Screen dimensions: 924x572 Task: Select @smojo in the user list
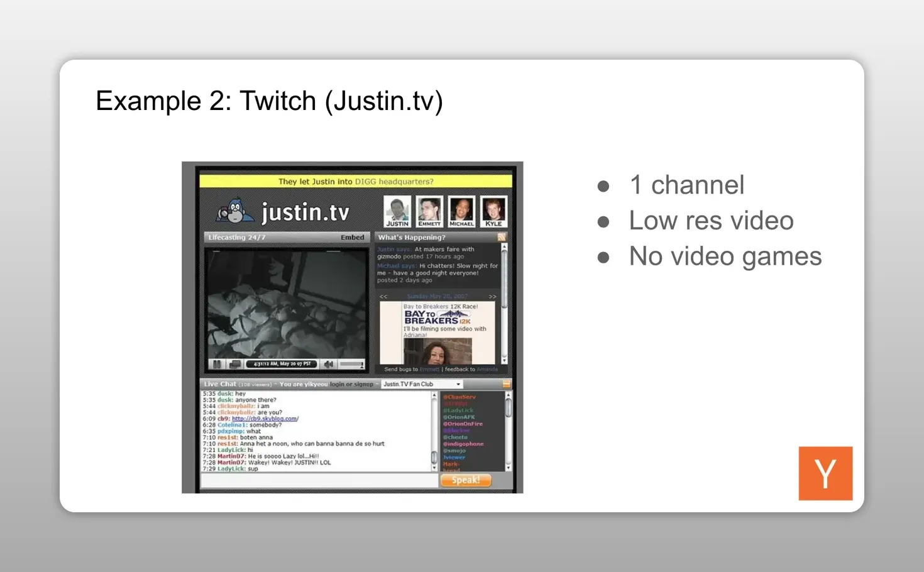point(454,451)
